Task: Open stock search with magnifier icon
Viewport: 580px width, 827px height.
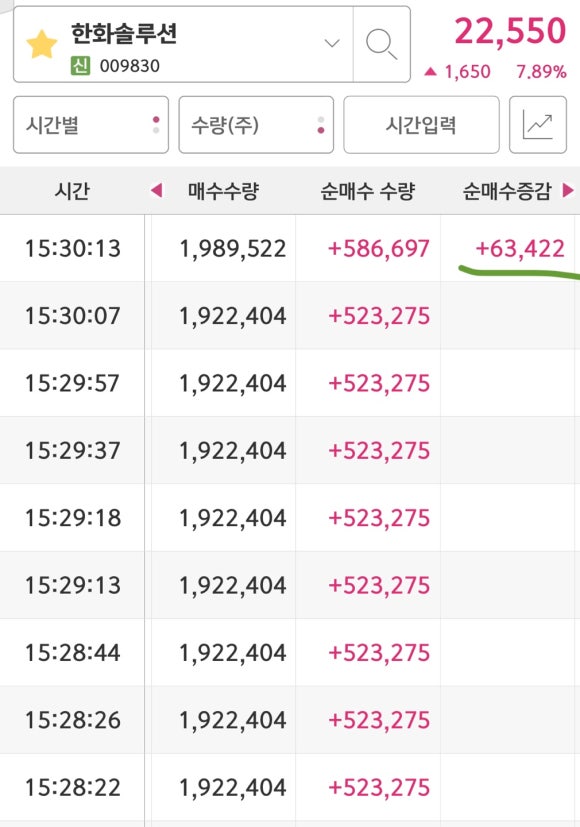Action: click(x=382, y=44)
